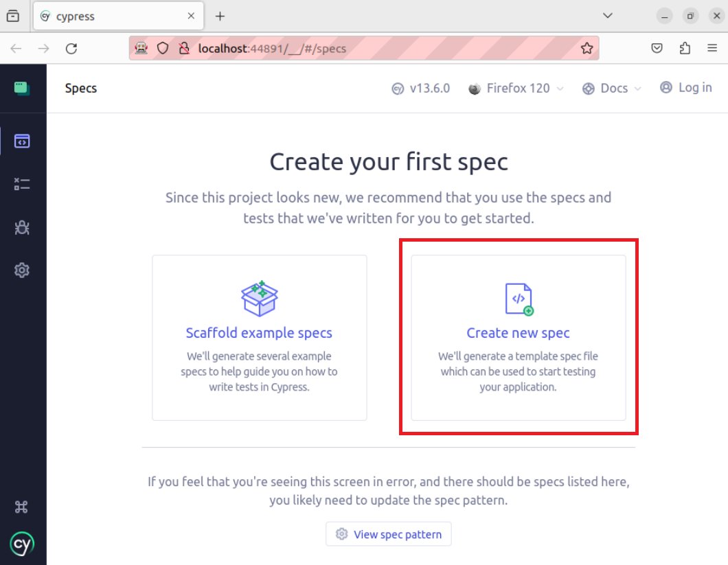Image resolution: width=728 pixels, height=565 pixels.
Task: Open Settings gear icon in sidebar
Action: click(x=22, y=270)
